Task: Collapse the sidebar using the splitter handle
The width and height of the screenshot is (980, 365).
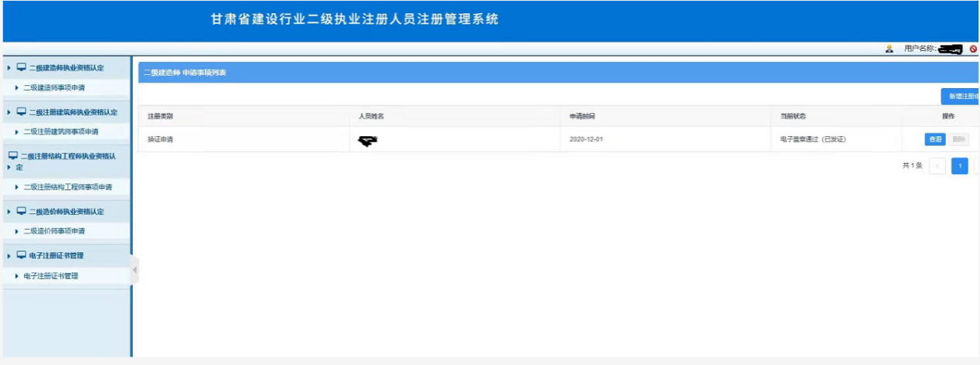Action: 134,270
